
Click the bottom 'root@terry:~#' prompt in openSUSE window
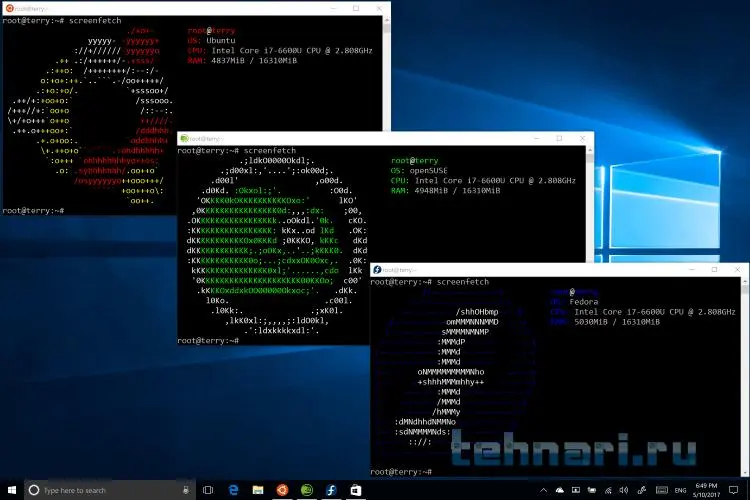(x=208, y=341)
